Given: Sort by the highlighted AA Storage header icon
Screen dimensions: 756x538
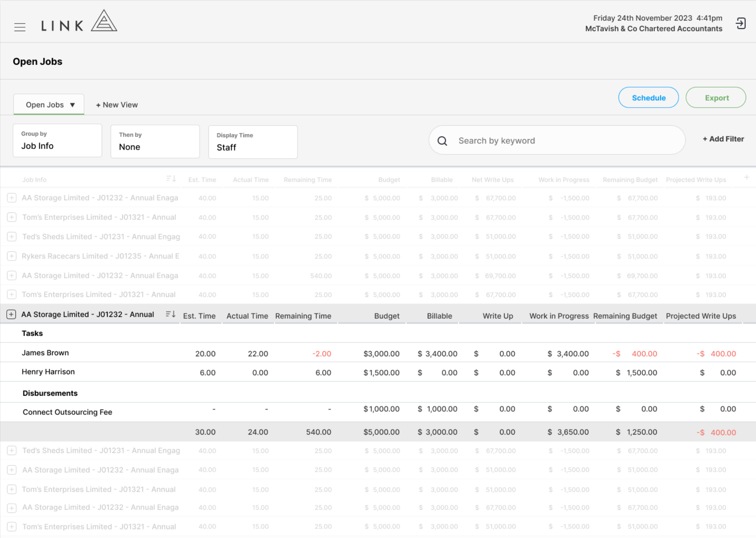Looking at the screenshot, I should [x=171, y=314].
